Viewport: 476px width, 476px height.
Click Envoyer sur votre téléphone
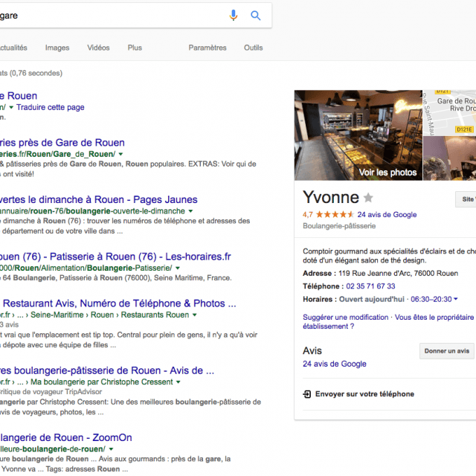(x=364, y=394)
